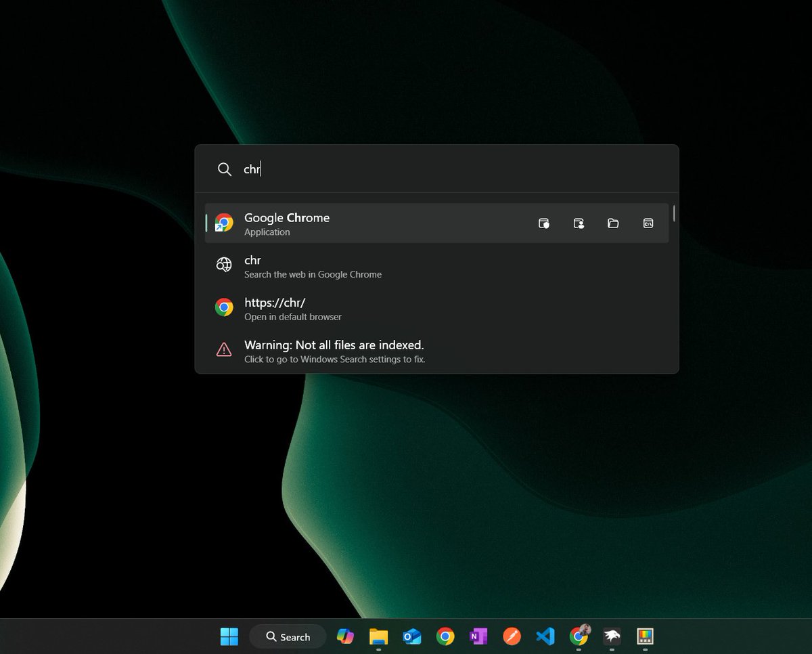Open Google Chrome from the taskbar
This screenshot has height=654, width=812.
click(445, 636)
